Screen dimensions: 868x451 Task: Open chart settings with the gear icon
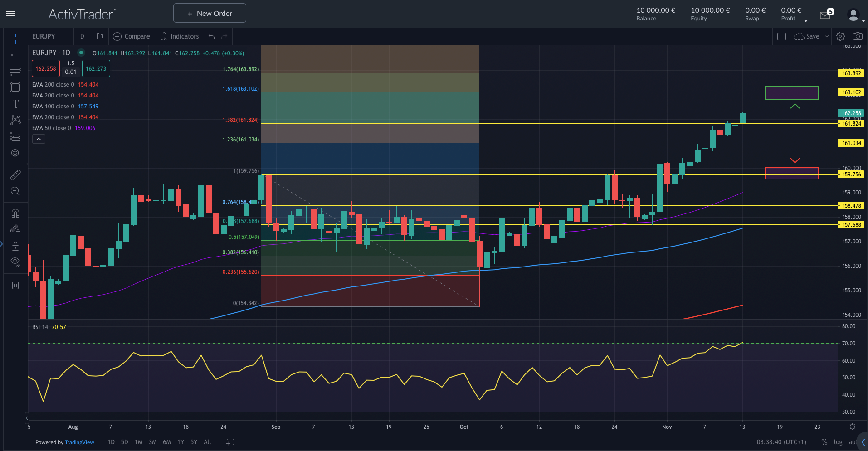coord(840,36)
